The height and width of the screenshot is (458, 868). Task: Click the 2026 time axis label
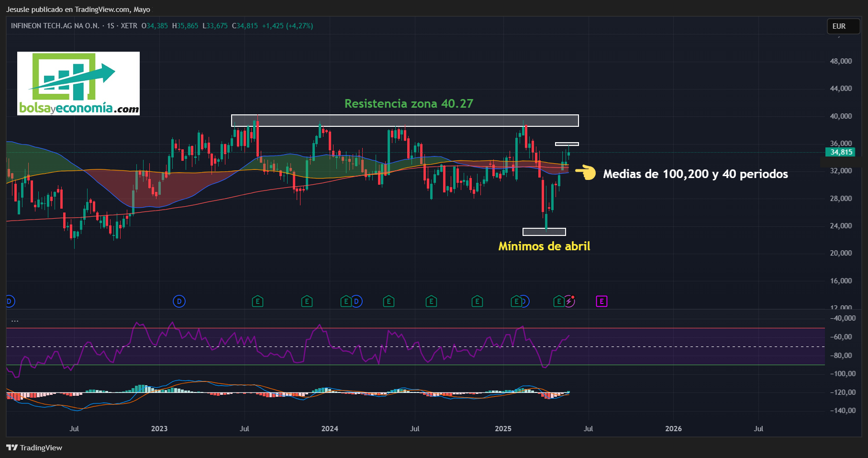pos(673,429)
